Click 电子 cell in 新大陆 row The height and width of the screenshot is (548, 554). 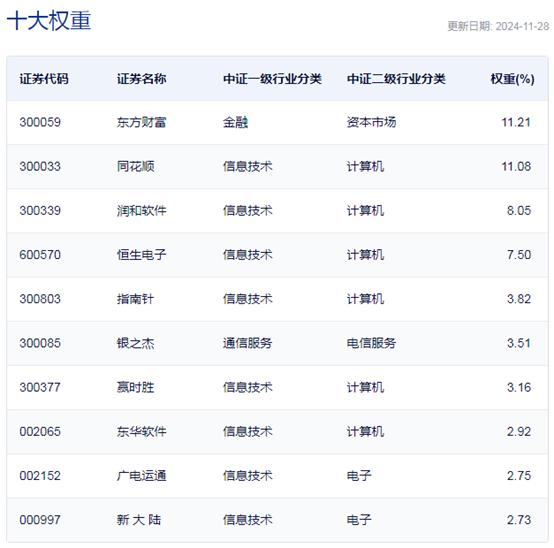[359, 520]
